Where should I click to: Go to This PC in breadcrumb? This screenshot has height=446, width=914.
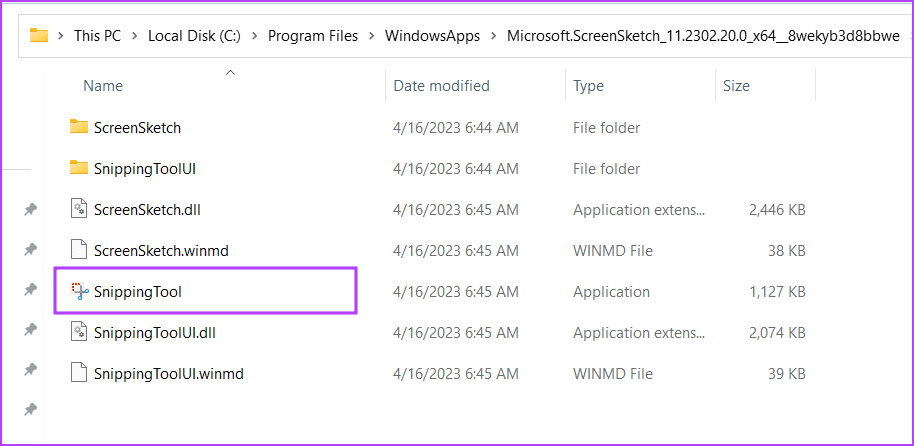(97, 36)
